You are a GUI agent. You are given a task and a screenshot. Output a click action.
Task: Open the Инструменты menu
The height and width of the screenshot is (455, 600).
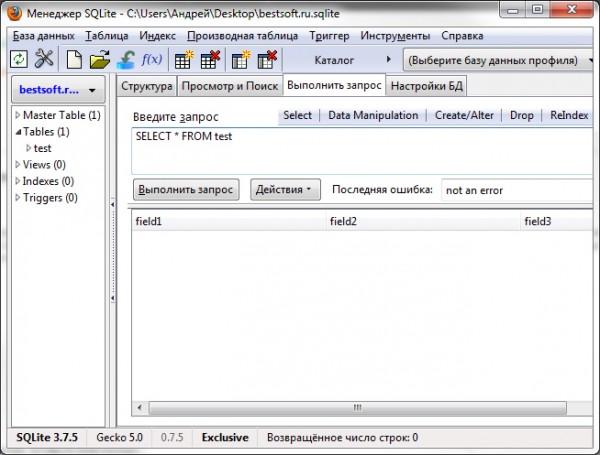tap(395, 36)
